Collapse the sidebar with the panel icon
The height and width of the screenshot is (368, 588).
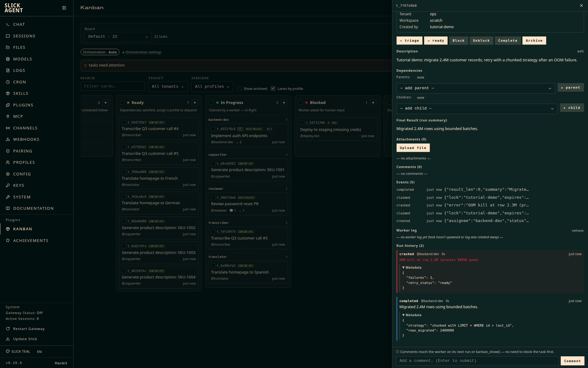pyautogui.click(x=64, y=8)
